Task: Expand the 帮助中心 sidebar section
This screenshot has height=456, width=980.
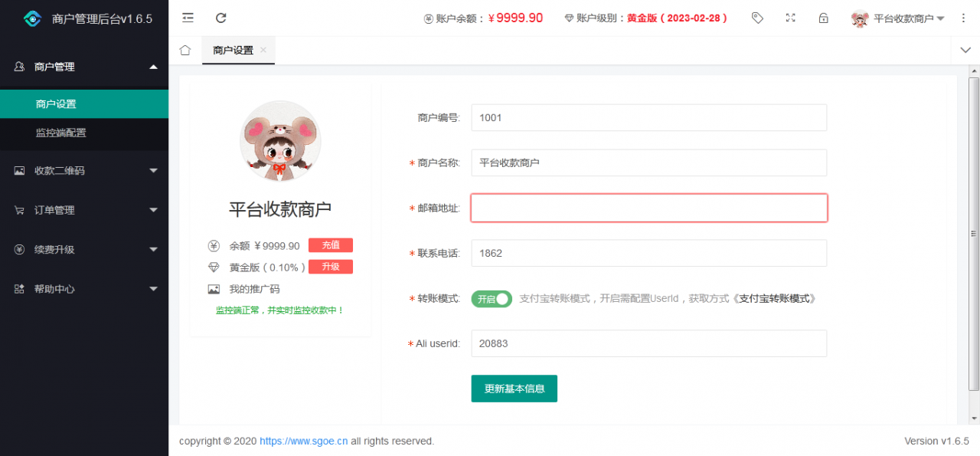Action: pos(84,289)
